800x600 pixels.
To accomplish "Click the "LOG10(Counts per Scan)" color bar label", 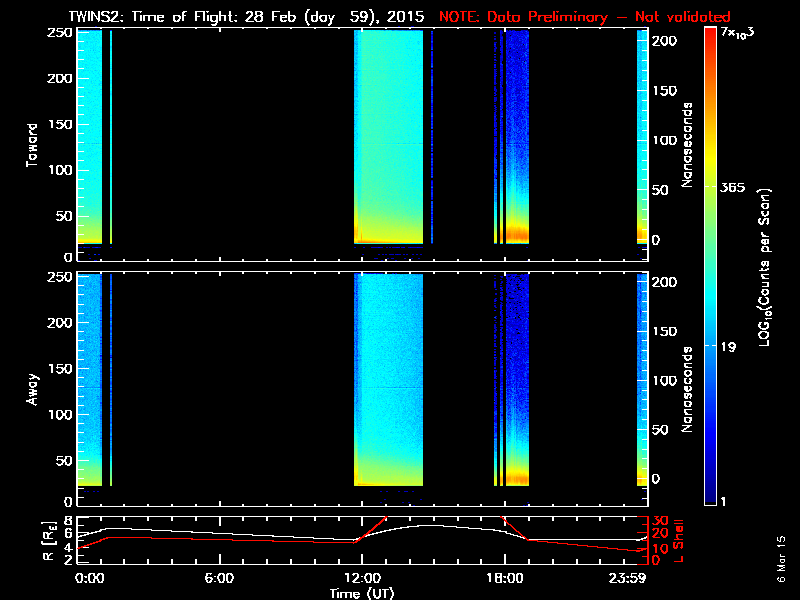I will (x=765, y=267).
